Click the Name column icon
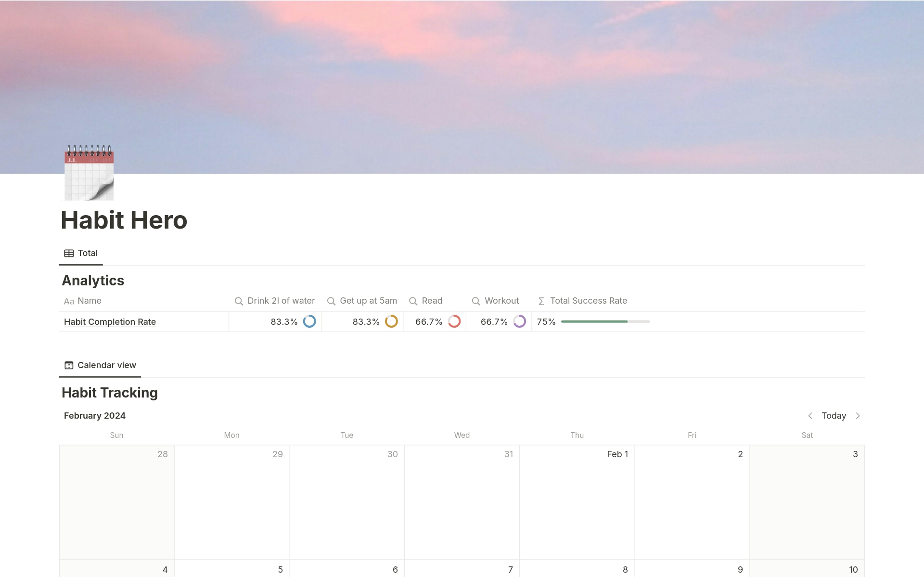The height and width of the screenshot is (577, 924). [68, 300]
